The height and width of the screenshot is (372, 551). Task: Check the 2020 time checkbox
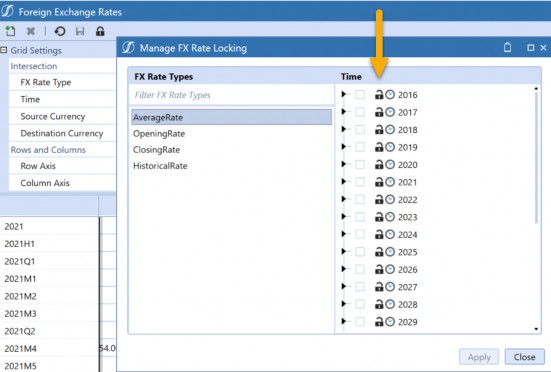(x=360, y=164)
